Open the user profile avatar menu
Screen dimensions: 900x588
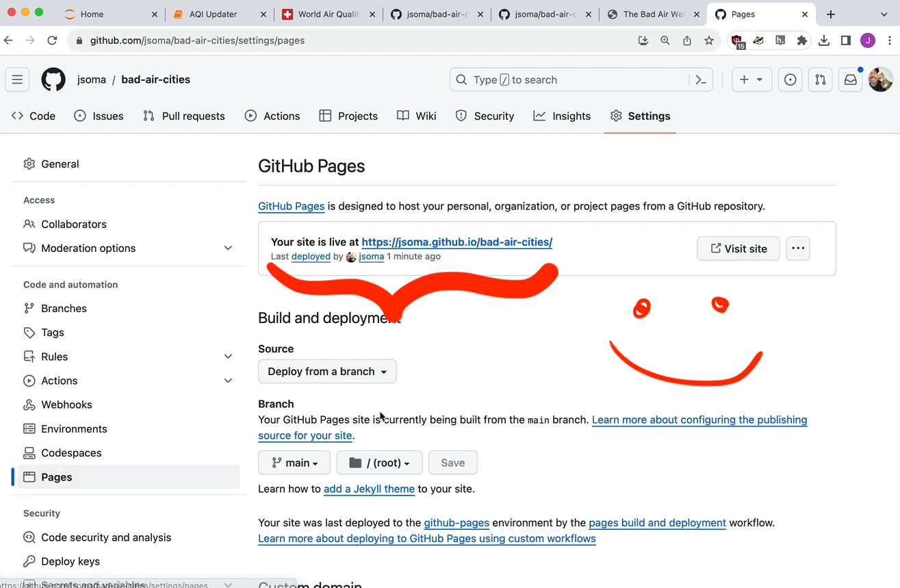880,79
